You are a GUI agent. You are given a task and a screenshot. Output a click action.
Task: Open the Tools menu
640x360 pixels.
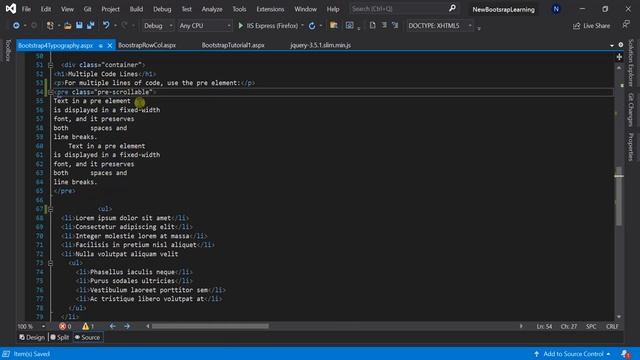pos(239,9)
